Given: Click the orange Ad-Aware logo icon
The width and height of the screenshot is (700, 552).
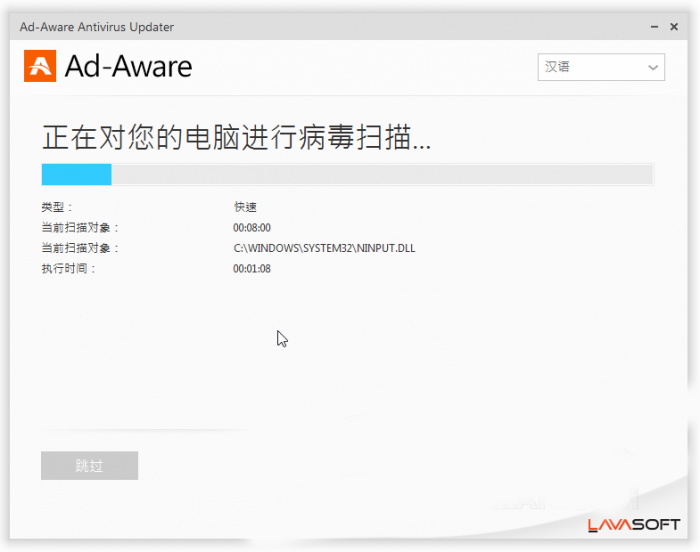Looking at the screenshot, I should coord(40,66).
